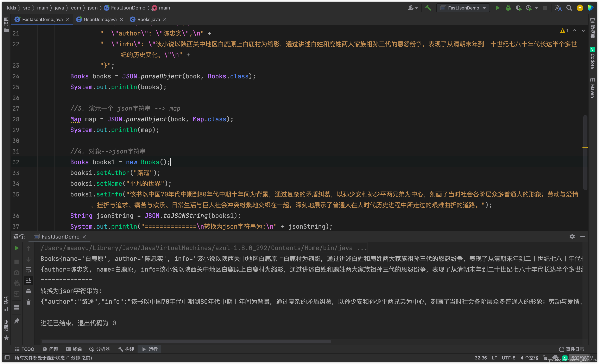
Task: Open the 结构 Structure sidebar panel
Action: pos(6,303)
